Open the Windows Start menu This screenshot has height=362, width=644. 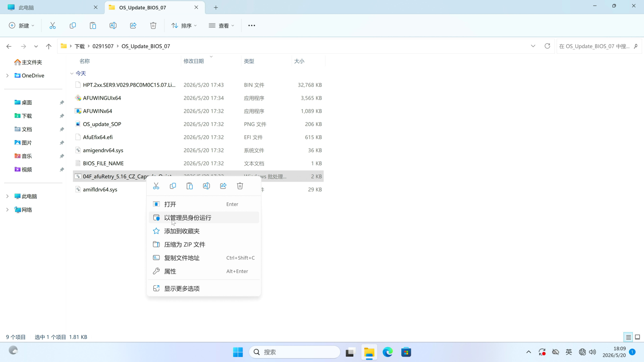(x=238, y=352)
